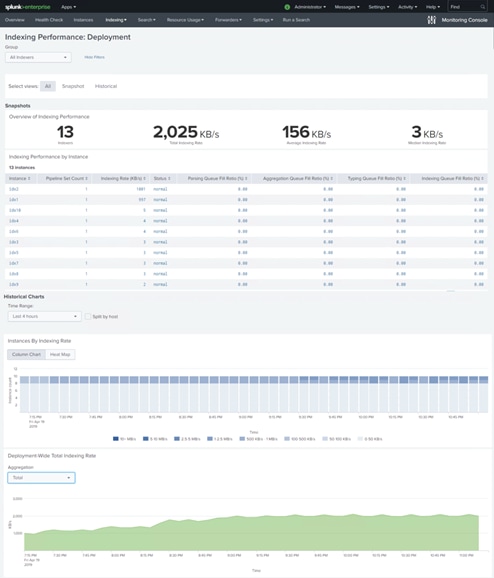Go to the Overview tab
The width and height of the screenshot is (494, 578).
(x=15, y=20)
